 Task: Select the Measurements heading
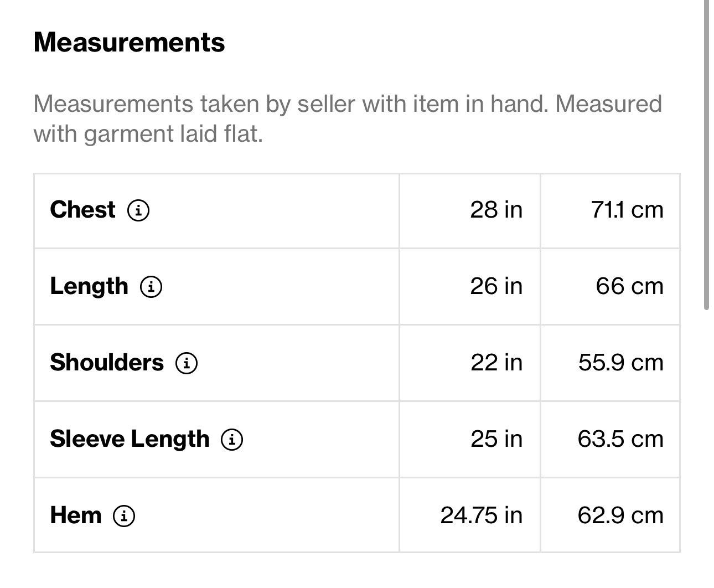[129, 43]
